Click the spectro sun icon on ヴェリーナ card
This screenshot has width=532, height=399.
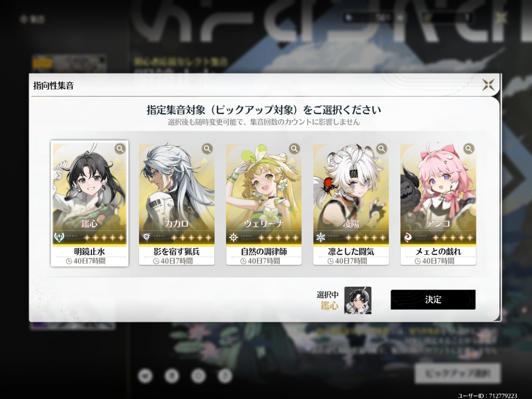[x=233, y=237]
